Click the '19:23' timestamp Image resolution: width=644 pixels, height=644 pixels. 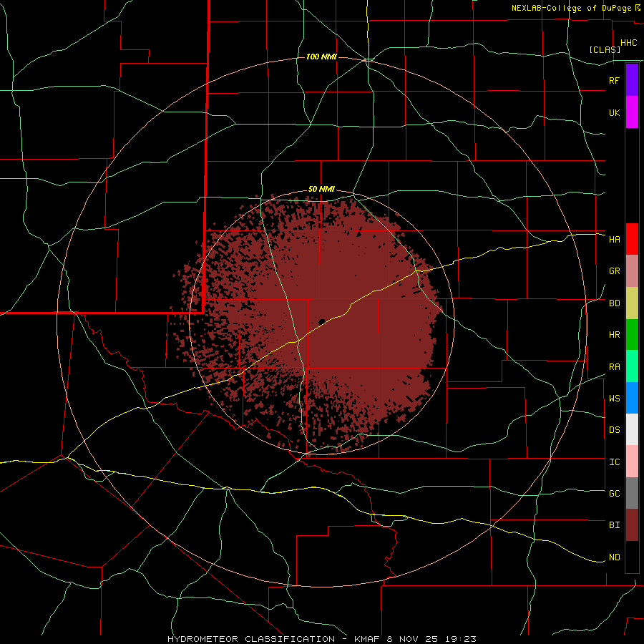[x=460, y=639]
